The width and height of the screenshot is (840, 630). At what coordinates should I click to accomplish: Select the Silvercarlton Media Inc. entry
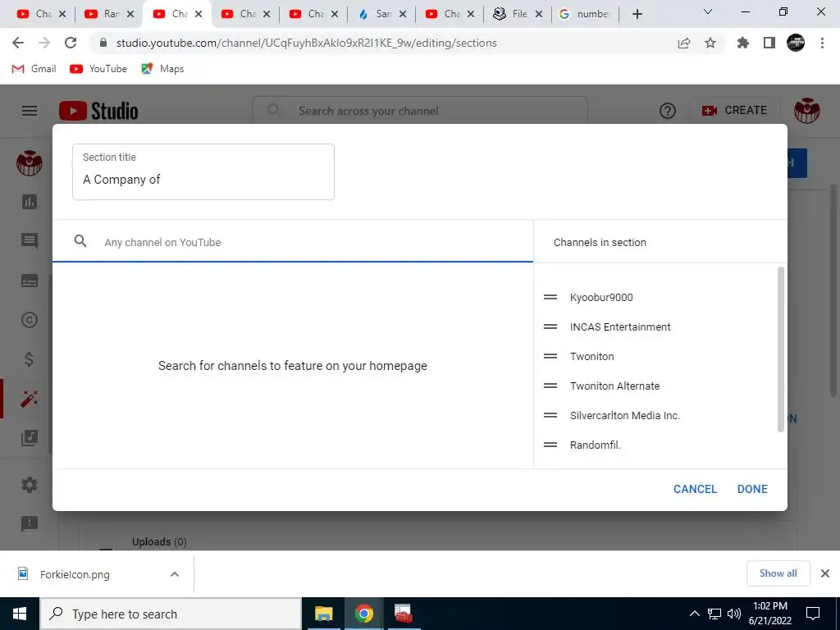point(625,415)
